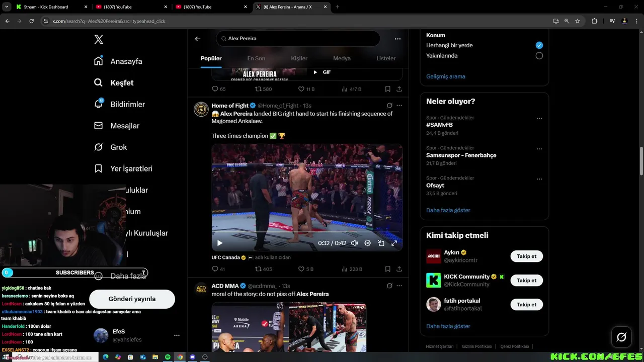Image resolution: width=644 pixels, height=362 pixels.
Task: Open new browser tab
Action: (337, 7)
